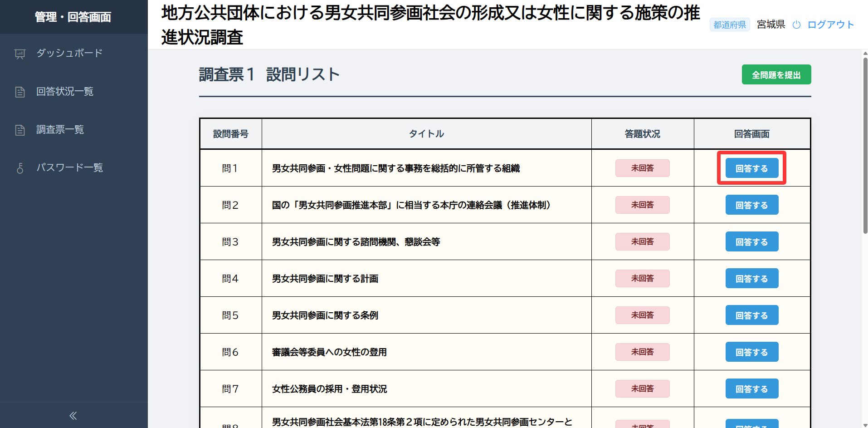Click the dashboard presentation icon in sidebar
This screenshot has height=428, width=868.
pyautogui.click(x=20, y=54)
